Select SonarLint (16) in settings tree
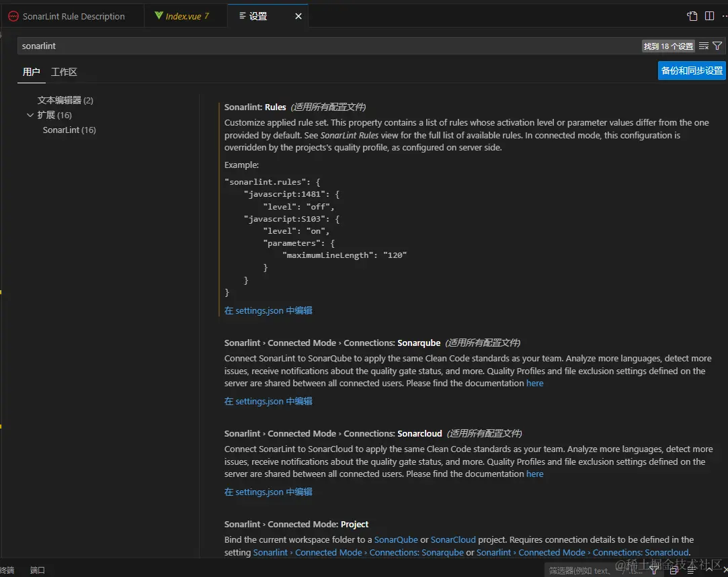Image resolution: width=728 pixels, height=577 pixels. click(69, 130)
